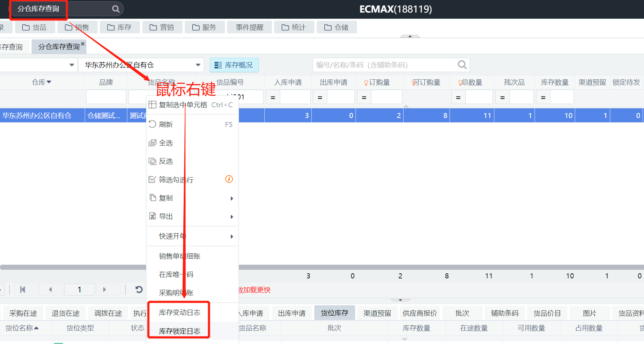
Task: Click the invert-selection icon next to 反选
Action: click(152, 161)
